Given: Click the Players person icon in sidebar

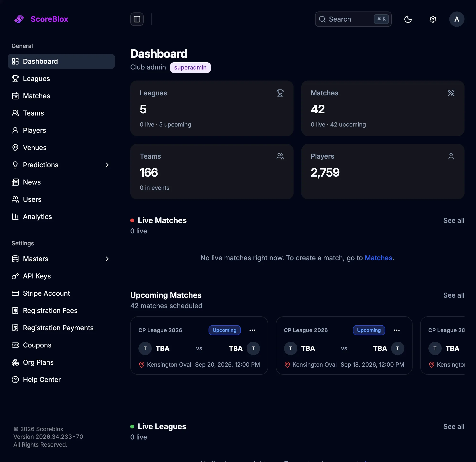Looking at the screenshot, I should pos(15,130).
